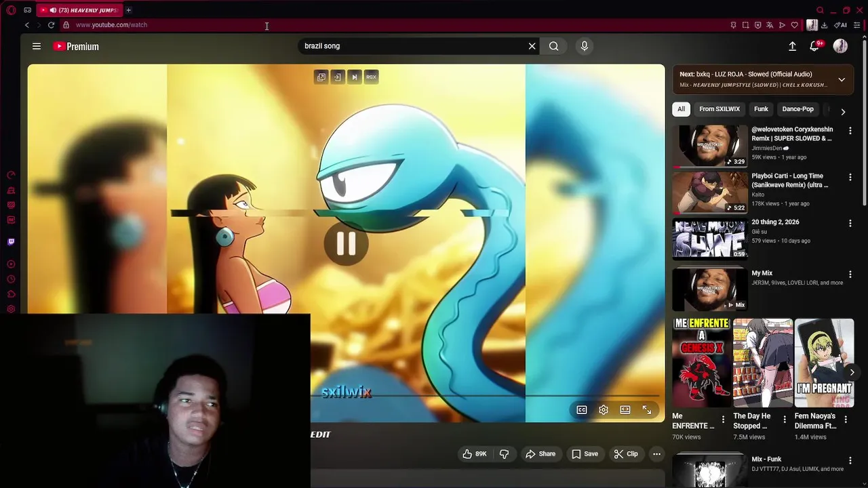
Task: Show more filter chips with arrow
Action: tap(843, 112)
